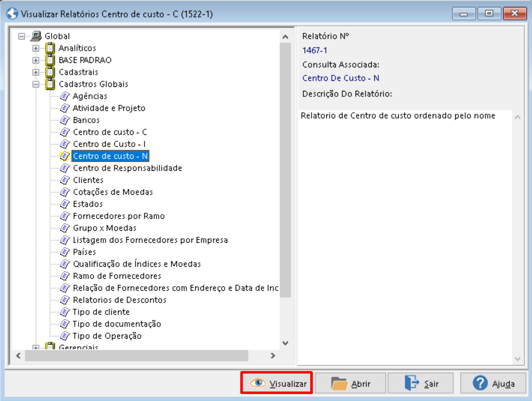Expand the Analíticos folder

35,48
